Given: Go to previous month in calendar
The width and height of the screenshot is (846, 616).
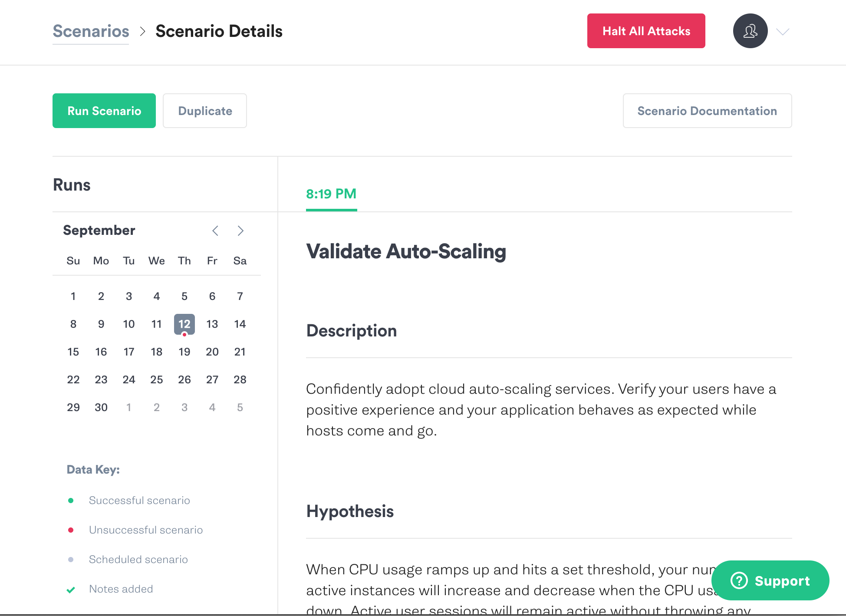Looking at the screenshot, I should tap(215, 231).
